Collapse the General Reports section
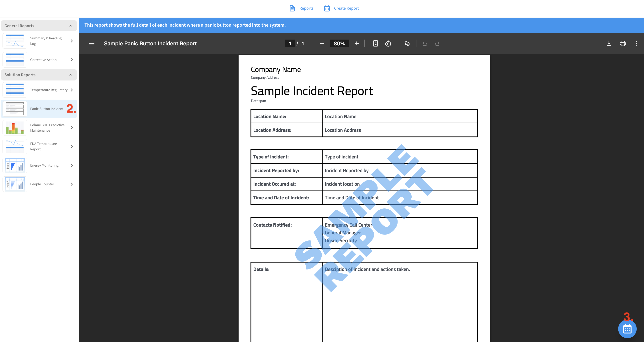Image resolution: width=644 pixels, height=342 pixels. 71,26
